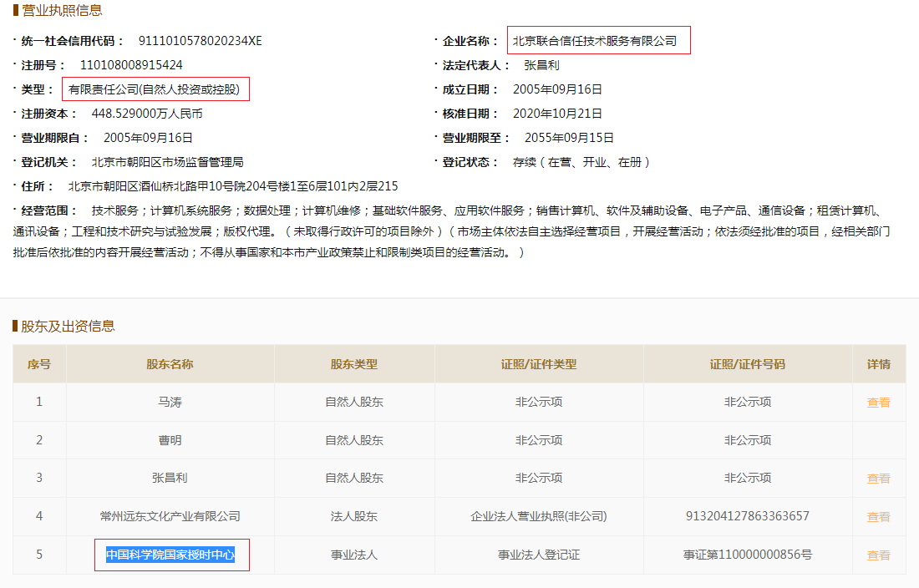Click shareholder 常州远东文化产业有限公司 name cell

[x=170, y=516]
